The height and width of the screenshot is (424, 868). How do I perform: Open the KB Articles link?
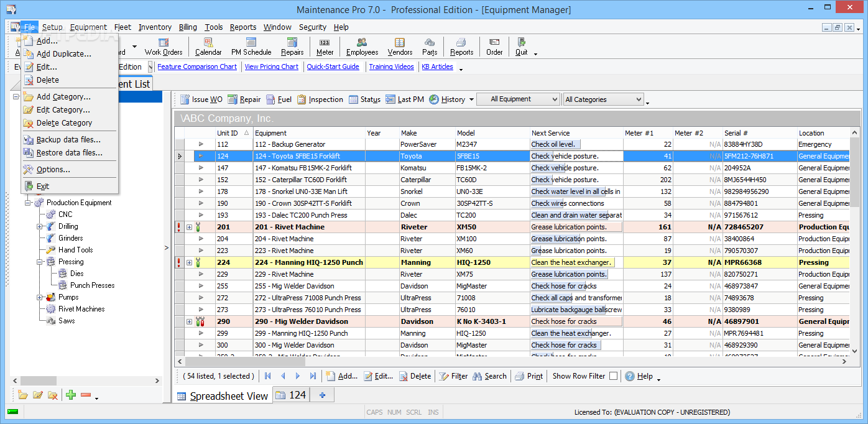coord(438,67)
